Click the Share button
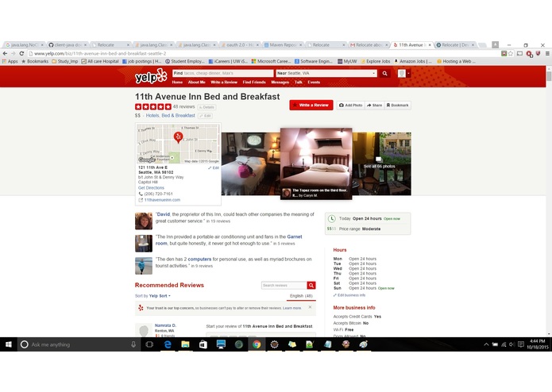The height and width of the screenshot is (392, 552). (x=374, y=105)
